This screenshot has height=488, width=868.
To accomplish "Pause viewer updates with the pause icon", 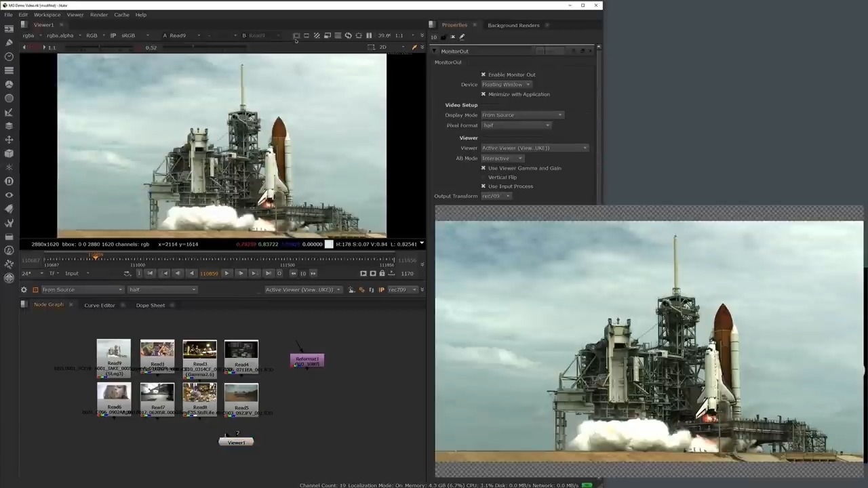I will point(369,35).
